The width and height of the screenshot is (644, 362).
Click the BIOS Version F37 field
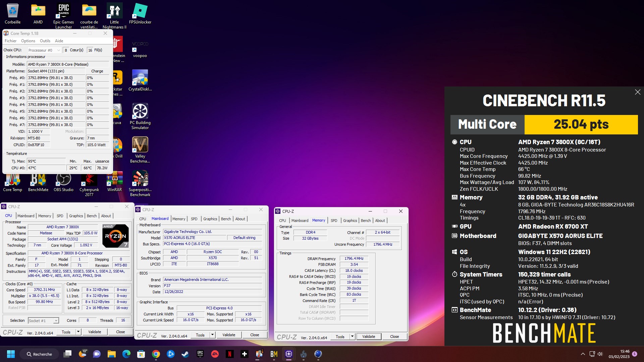pos(212,286)
